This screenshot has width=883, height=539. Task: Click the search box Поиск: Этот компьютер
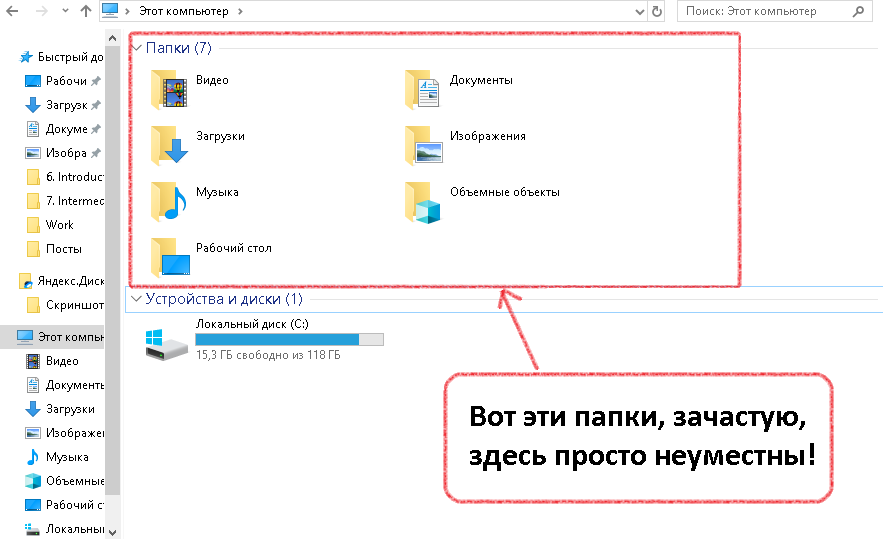coord(774,11)
